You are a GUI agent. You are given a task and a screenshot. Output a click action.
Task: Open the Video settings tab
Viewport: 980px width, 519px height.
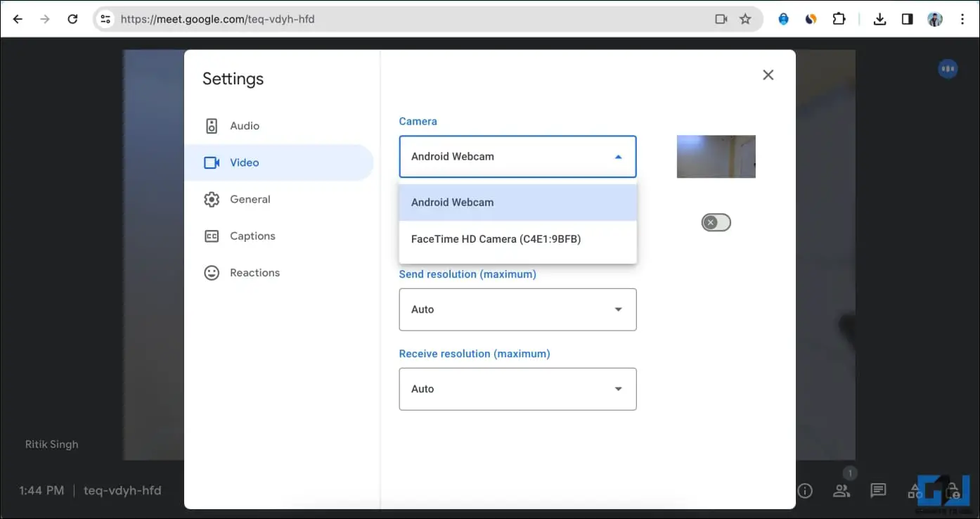[x=278, y=162]
